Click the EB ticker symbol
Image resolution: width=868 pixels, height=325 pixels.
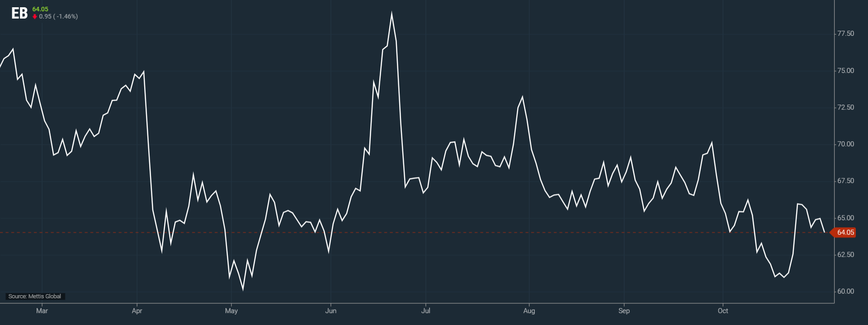point(19,13)
